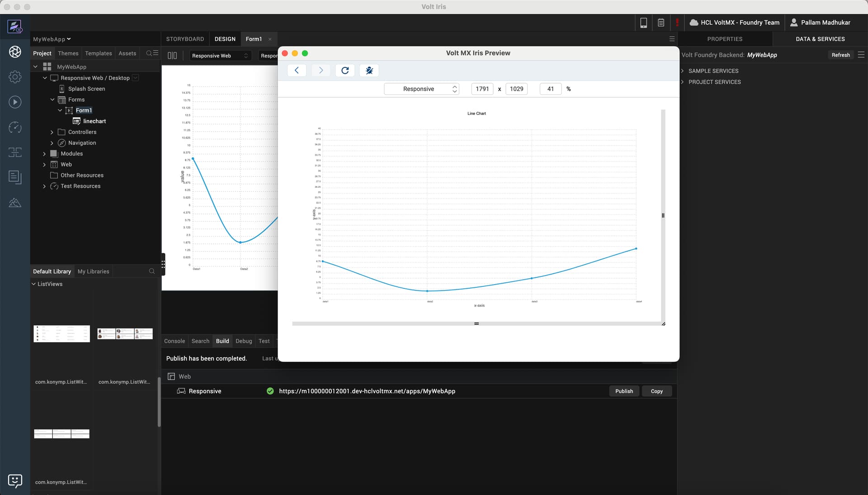Image resolution: width=868 pixels, height=495 pixels.
Task: Expand PROJECT SERVICES section
Action: tap(683, 82)
